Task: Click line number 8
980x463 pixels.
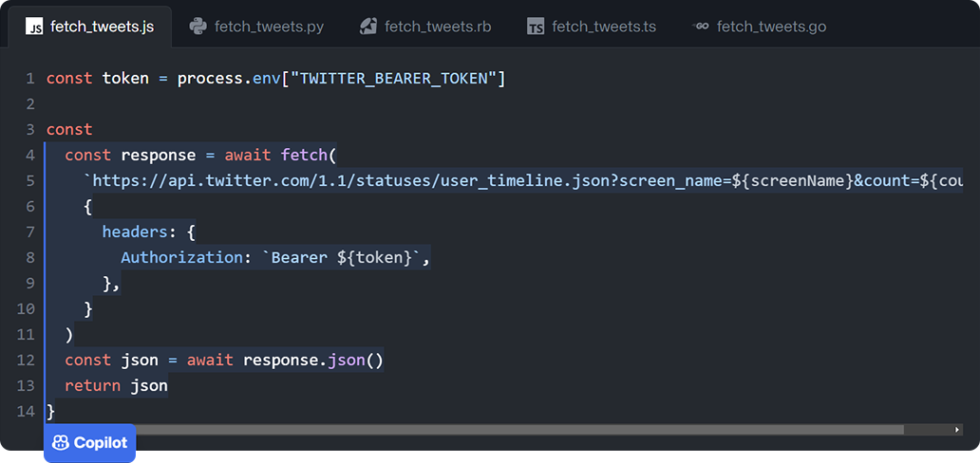Action: pyautogui.click(x=30, y=257)
